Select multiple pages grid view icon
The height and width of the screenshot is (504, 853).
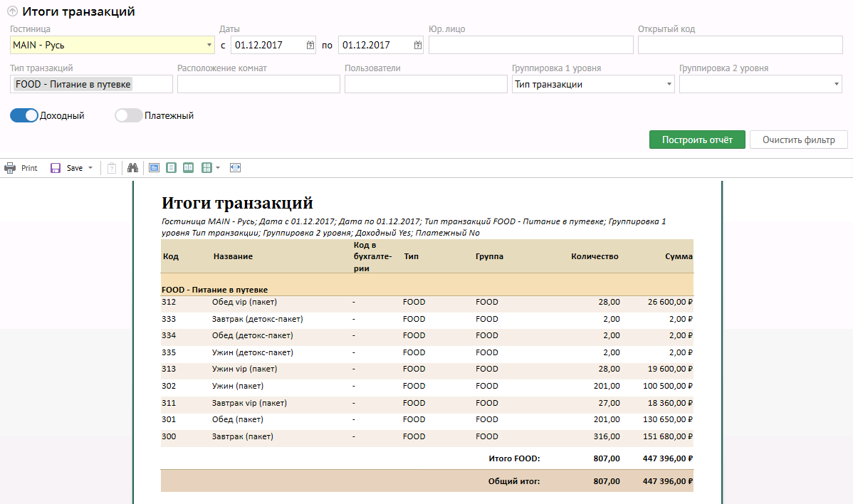click(206, 168)
